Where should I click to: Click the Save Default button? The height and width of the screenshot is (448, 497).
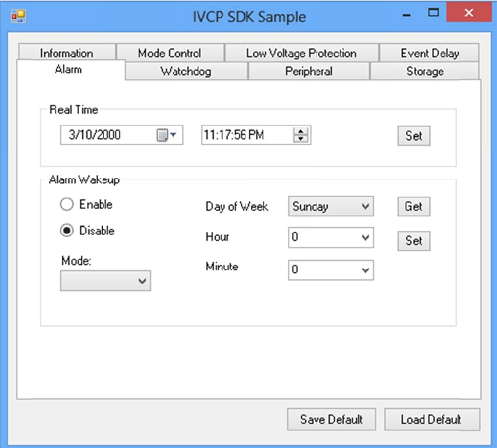[x=331, y=419]
